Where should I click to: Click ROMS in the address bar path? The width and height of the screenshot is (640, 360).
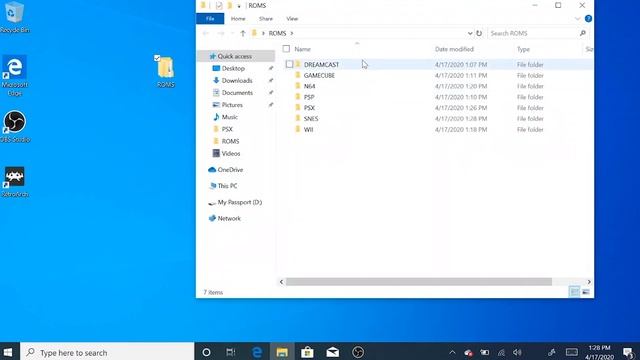pos(277,33)
